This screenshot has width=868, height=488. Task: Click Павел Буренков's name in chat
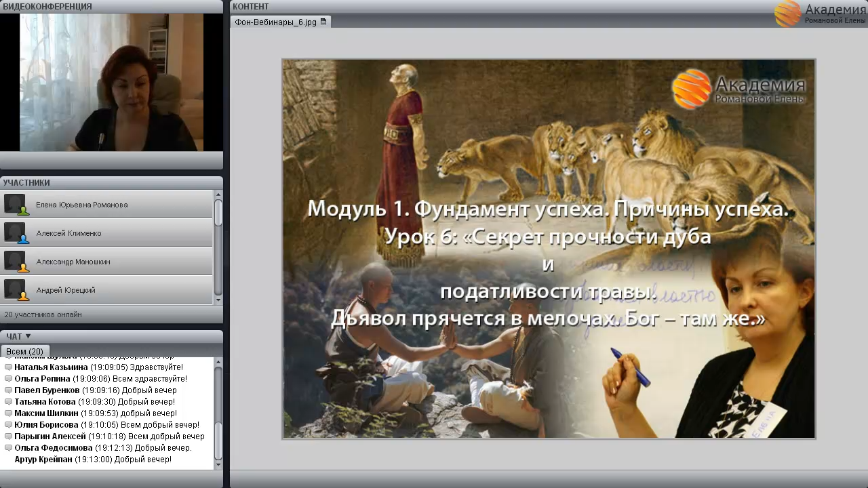(x=47, y=390)
